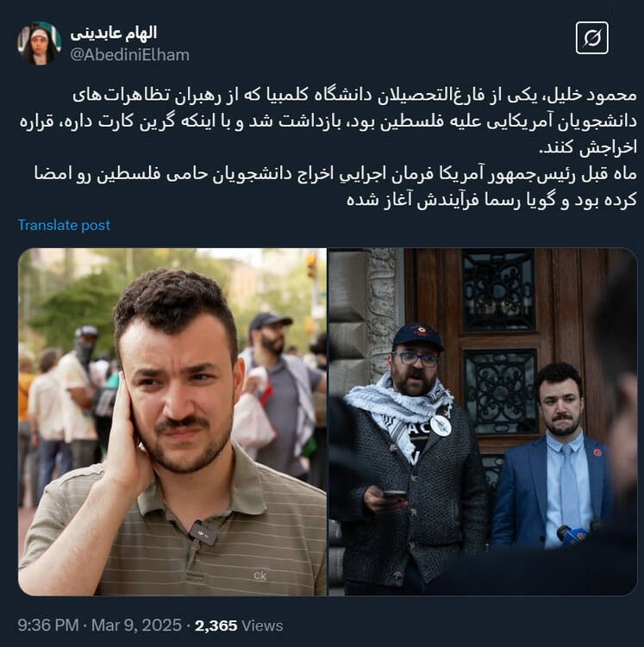Click tweet line starting محمود خلیل
The width and height of the screenshot is (644, 647).
click(354, 96)
